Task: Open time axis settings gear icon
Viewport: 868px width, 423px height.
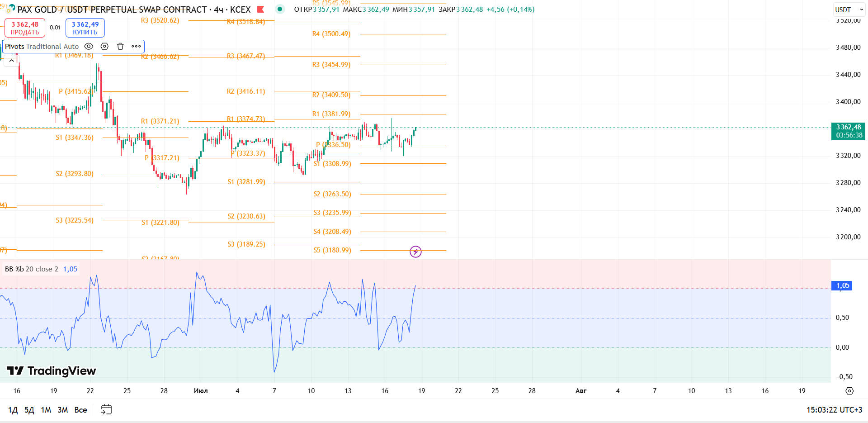Action: [x=849, y=391]
